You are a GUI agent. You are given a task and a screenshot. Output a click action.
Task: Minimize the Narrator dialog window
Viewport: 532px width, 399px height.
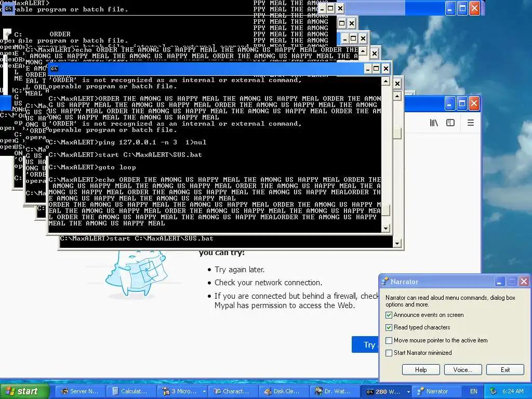click(499, 282)
